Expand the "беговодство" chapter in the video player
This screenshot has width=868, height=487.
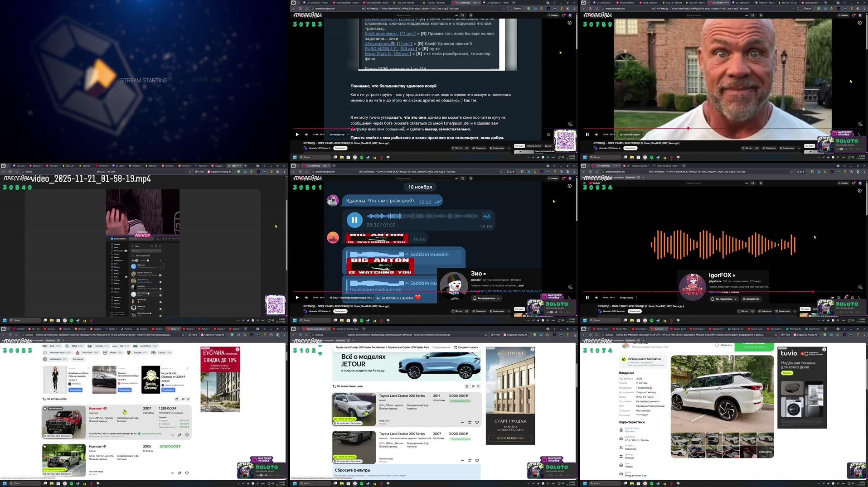[337, 134]
